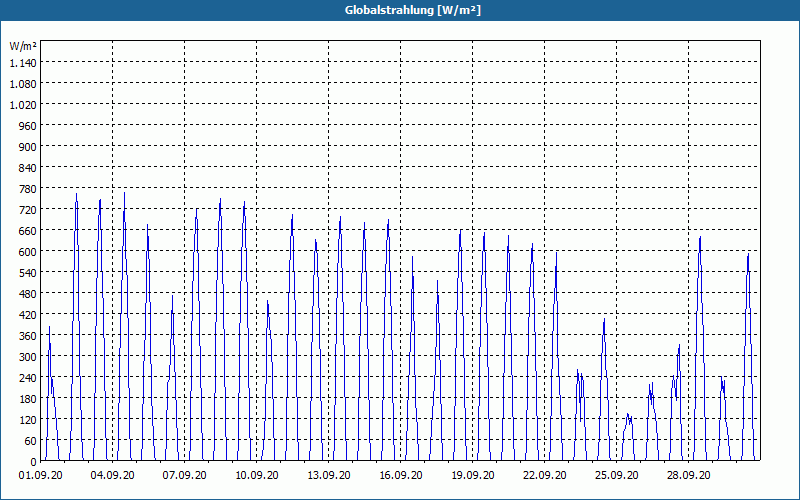
Task: Click the 480 y-axis label
Action: (x=28, y=294)
